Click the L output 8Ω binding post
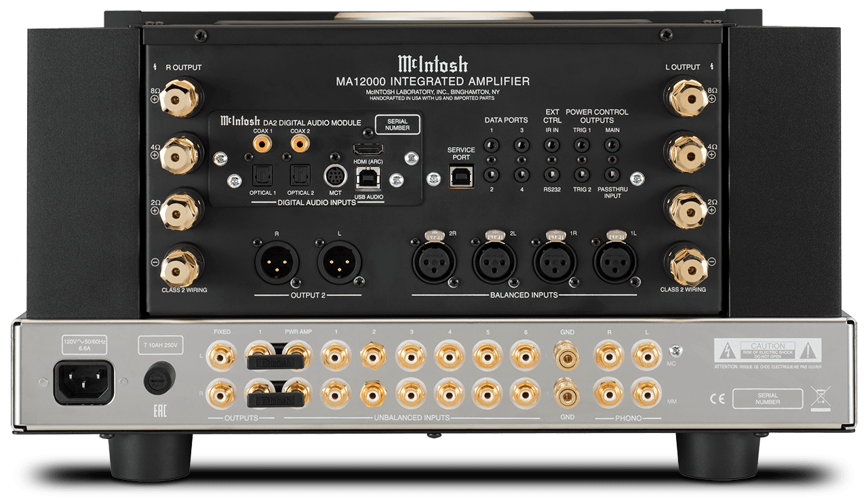868x498 pixels. (686, 98)
